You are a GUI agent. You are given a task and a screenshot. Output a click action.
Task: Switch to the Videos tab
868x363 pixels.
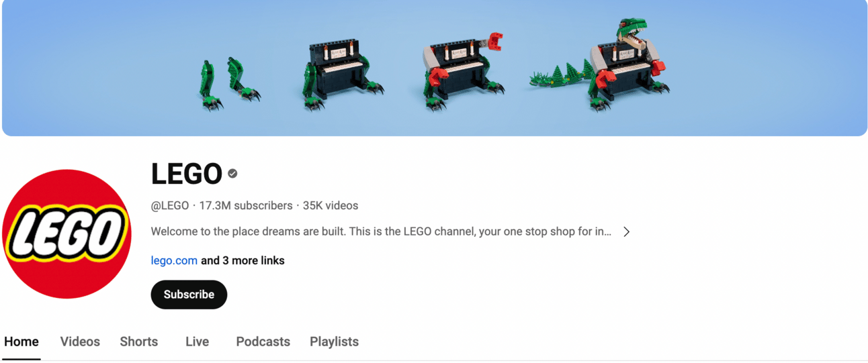tap(80, 342)
